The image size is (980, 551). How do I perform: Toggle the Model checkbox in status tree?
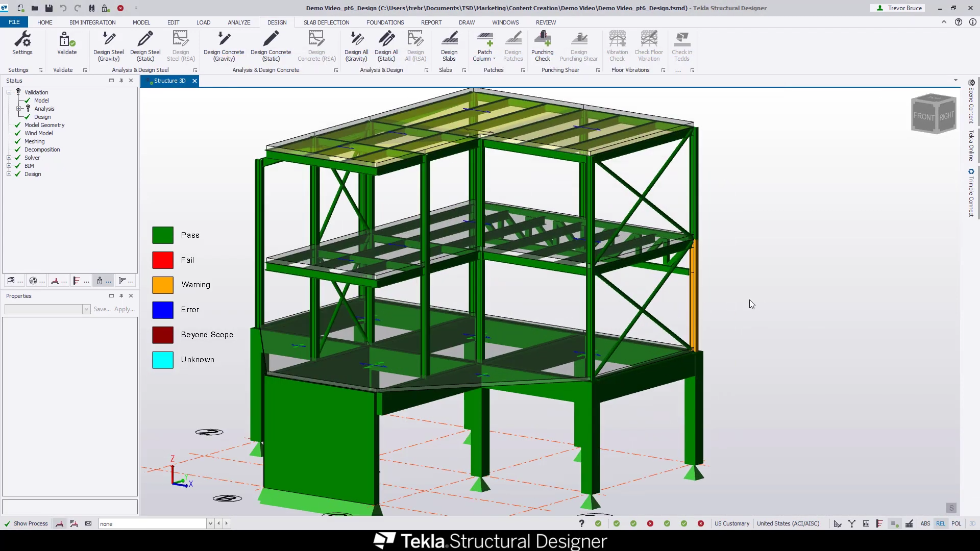point(27,100)
